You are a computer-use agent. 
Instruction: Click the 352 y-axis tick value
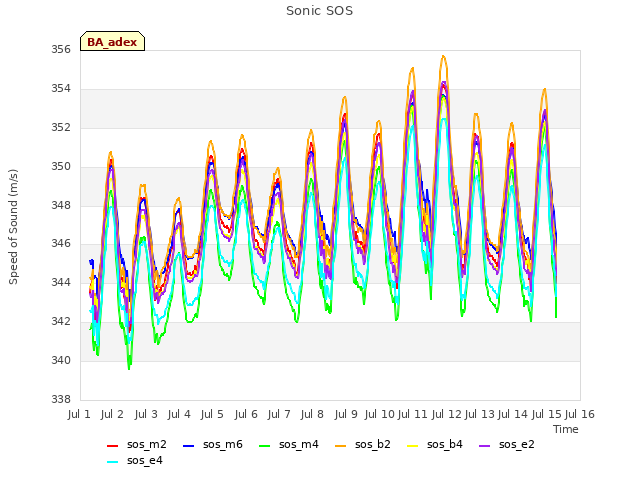pos(61,128)
